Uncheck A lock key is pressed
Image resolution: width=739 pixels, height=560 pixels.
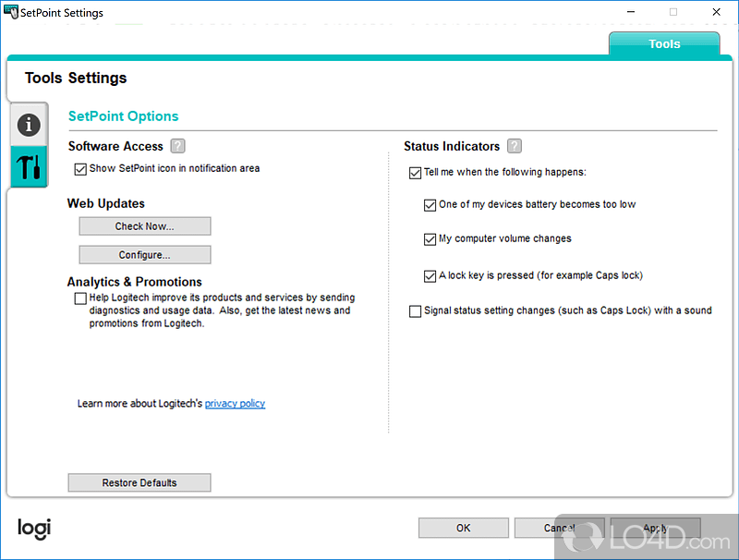pyautogui.click(x=430, y=275)
